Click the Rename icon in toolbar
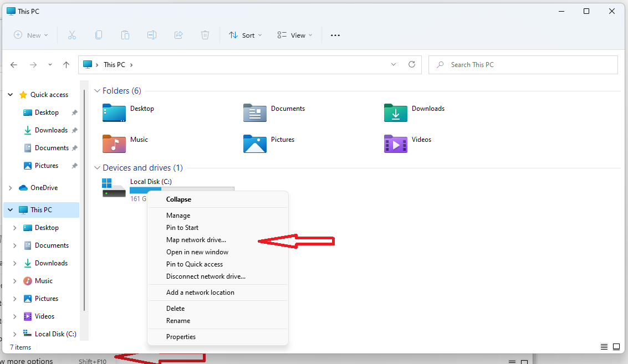628x364 pixels. click(152, 35)
